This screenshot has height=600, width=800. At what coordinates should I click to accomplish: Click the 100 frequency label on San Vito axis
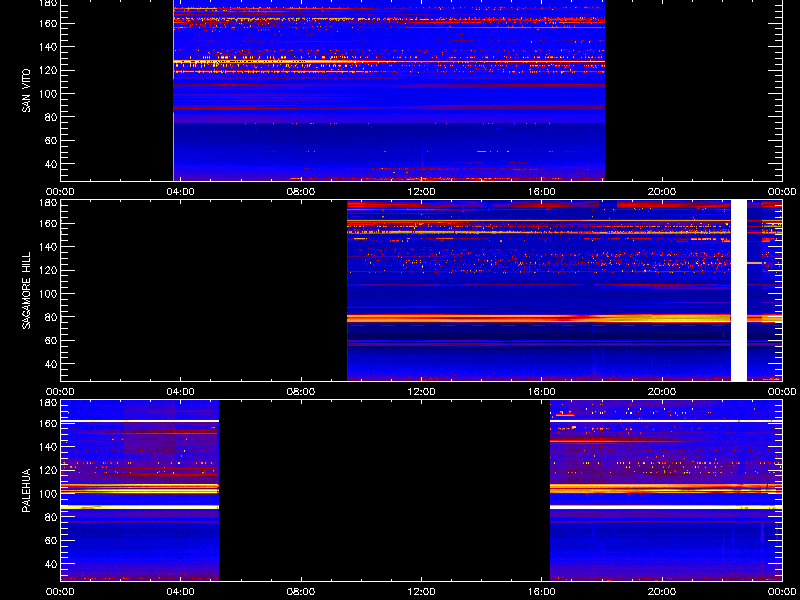click(x=48, y=93)
